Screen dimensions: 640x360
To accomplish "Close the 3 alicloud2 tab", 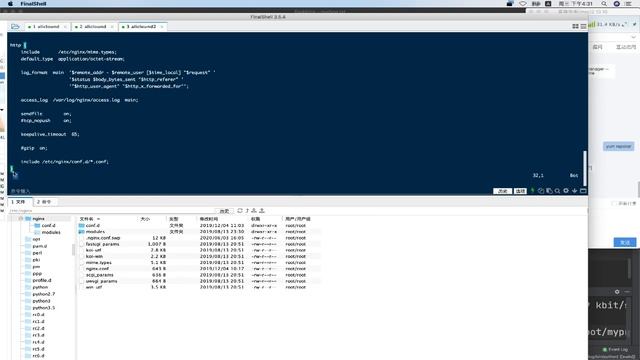I will (162, 27).
